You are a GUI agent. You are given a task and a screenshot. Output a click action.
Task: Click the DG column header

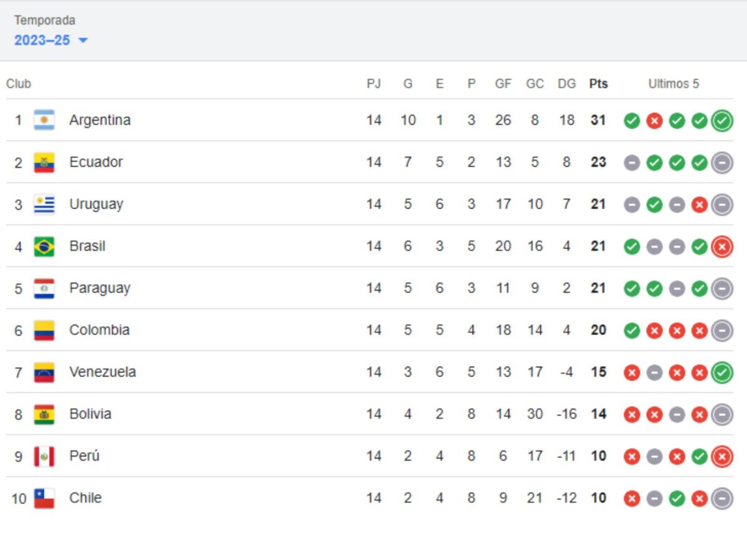coord(566,83)
